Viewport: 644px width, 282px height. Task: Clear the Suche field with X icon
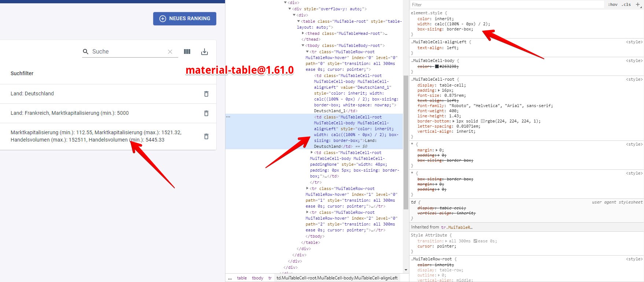[x=170, y=52]
